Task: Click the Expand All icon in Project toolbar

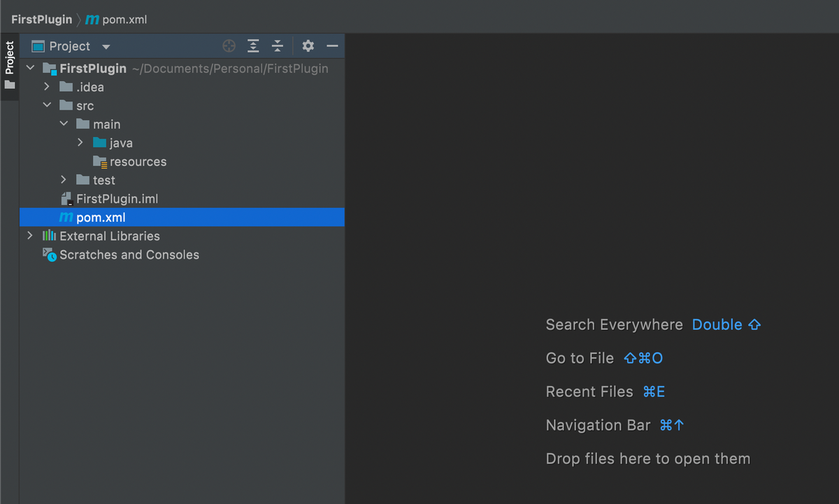Action: click(253, 46)
